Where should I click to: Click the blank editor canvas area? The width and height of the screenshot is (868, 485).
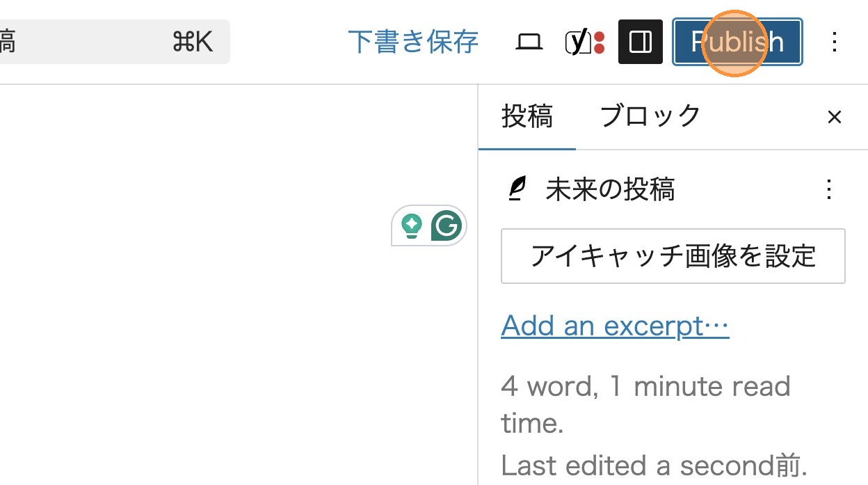coord(209,313)
